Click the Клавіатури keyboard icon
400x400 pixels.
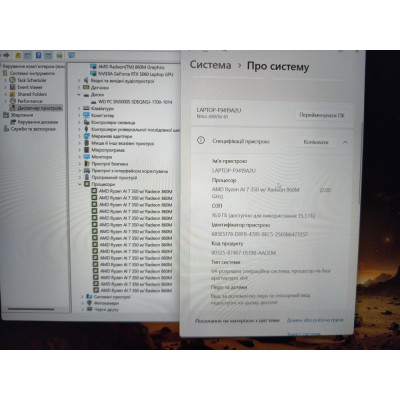(86, 109)
